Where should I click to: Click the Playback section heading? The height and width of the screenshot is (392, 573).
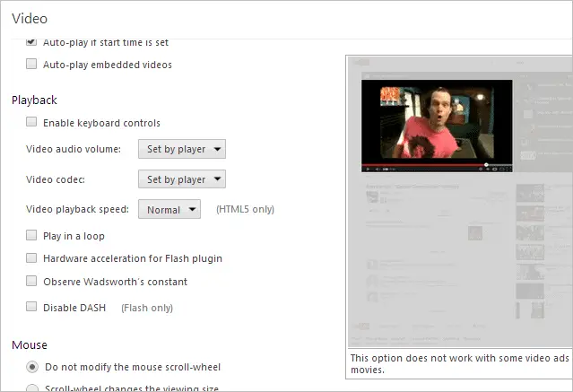(x=34, y=100)
